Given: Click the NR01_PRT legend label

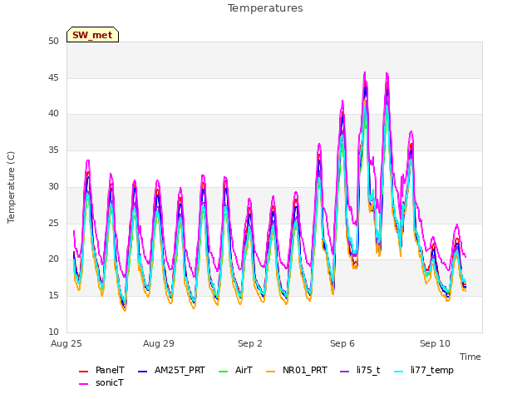Looking at the screenshot, I should pyautogui.click(x=305, y=370).
